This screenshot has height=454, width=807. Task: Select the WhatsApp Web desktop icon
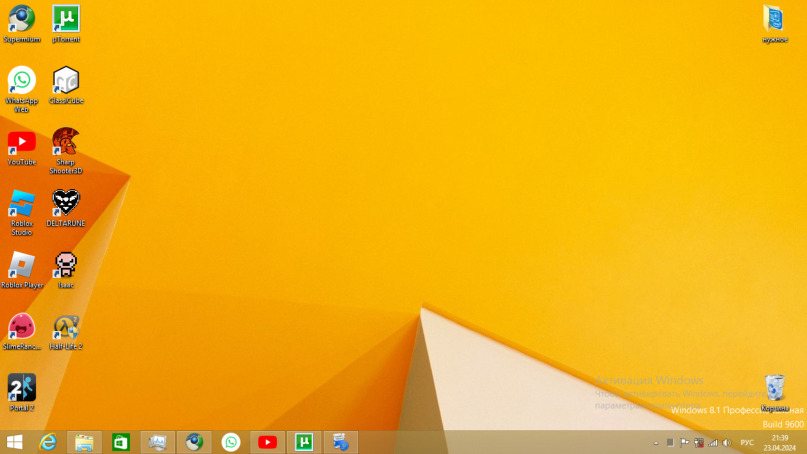coord(22,90)
